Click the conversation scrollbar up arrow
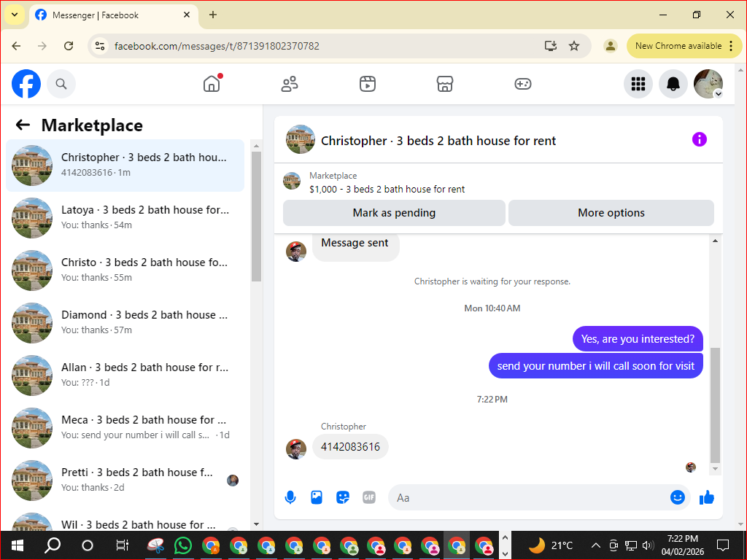 [x=715, y=241]
